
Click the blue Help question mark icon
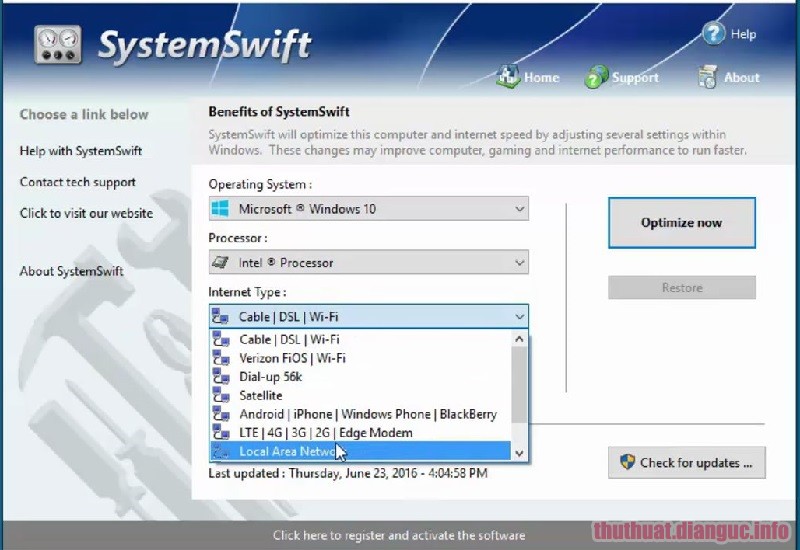pos(713,34)
